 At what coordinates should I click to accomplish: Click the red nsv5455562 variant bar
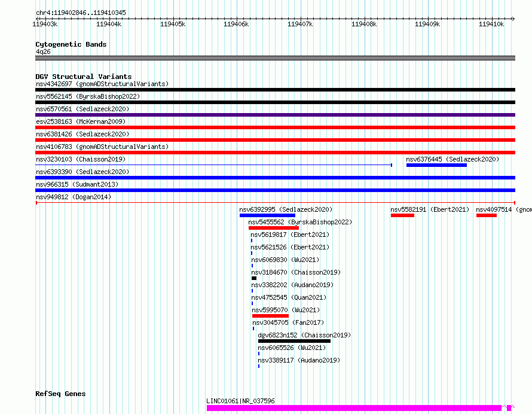click(273, 228)
